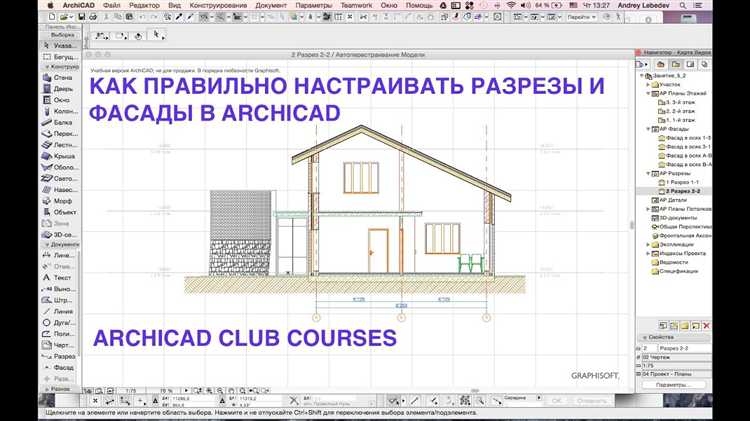Open the Open-file dropdown arrow in toolbar

tap(70, 17)
